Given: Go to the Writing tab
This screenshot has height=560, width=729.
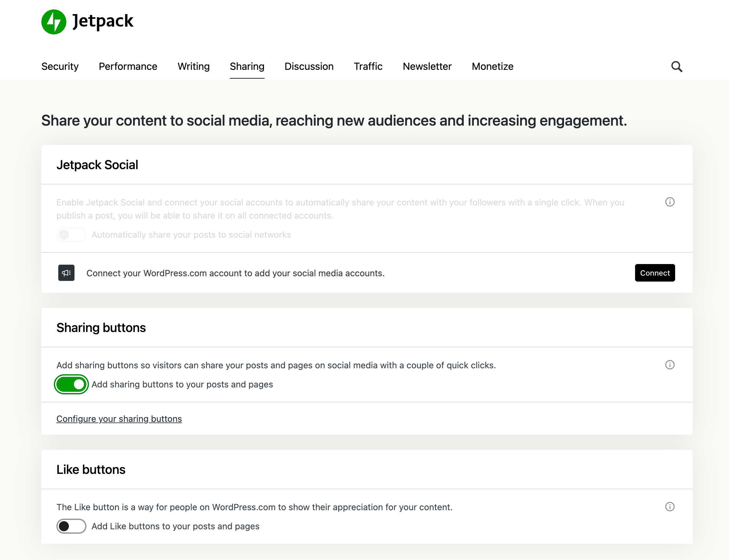Looking at the screenshot, I should 194,67.
